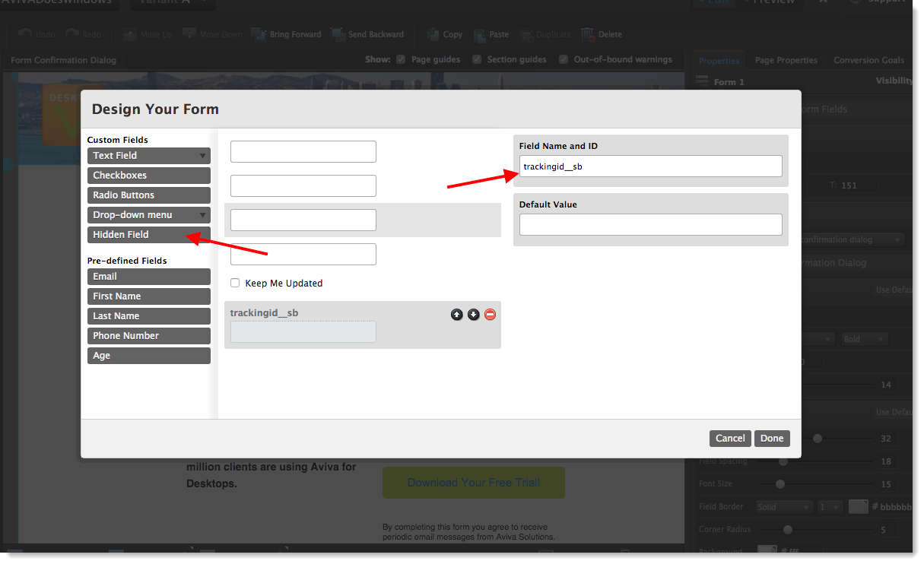Viewport: 924px width, 564px height.
Task: Click Move Up in the toolbar
Action: (148, 34)
